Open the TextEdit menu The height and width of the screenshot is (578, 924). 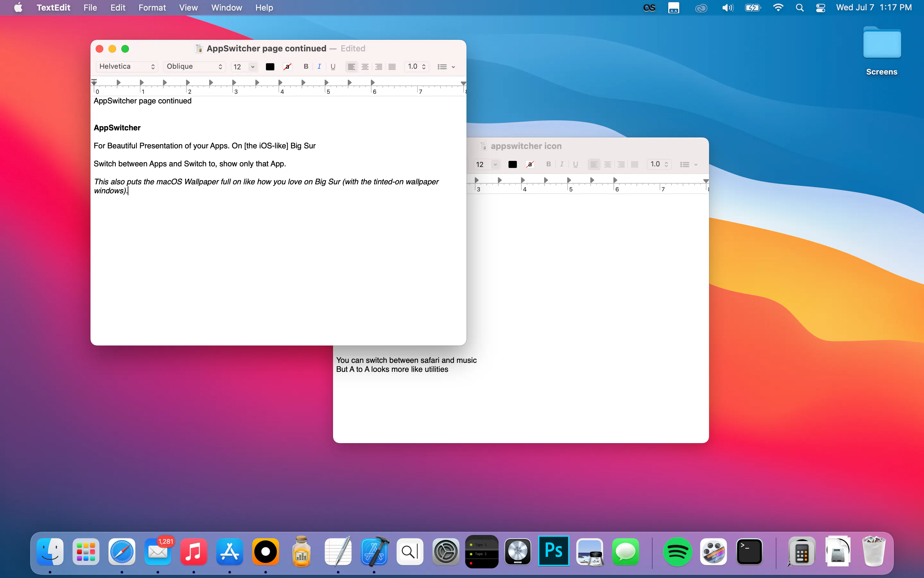click(54, 8)
